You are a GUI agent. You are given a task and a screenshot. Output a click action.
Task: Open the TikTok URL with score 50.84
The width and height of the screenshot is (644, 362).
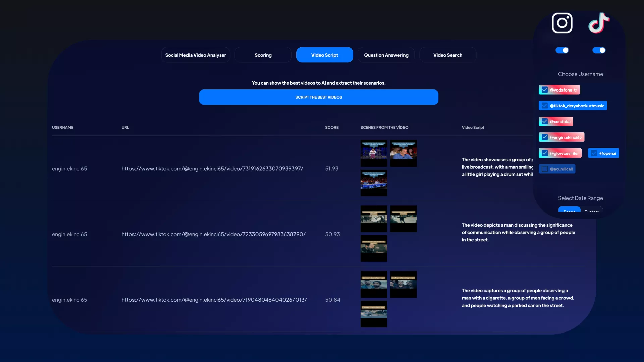(x=214, y=300)
